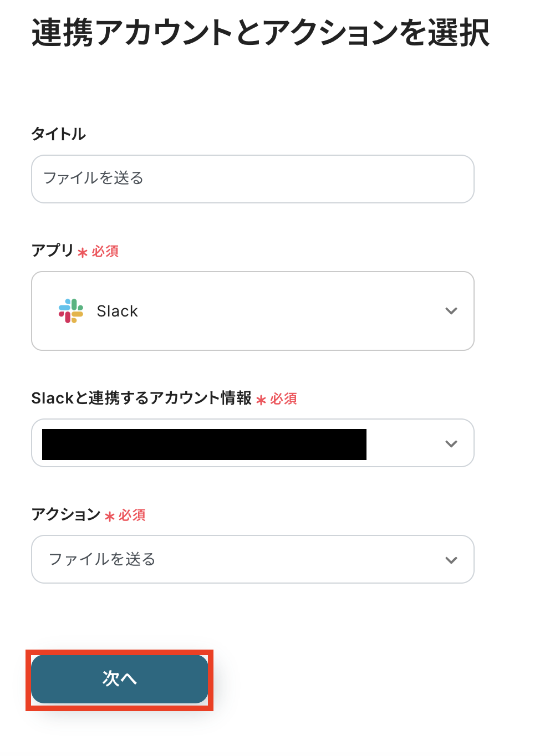Click the タイトル text input field
Image resolution: width=560 pixels, height=756 pixels.
pyautogui.click(x=253, y=178)
